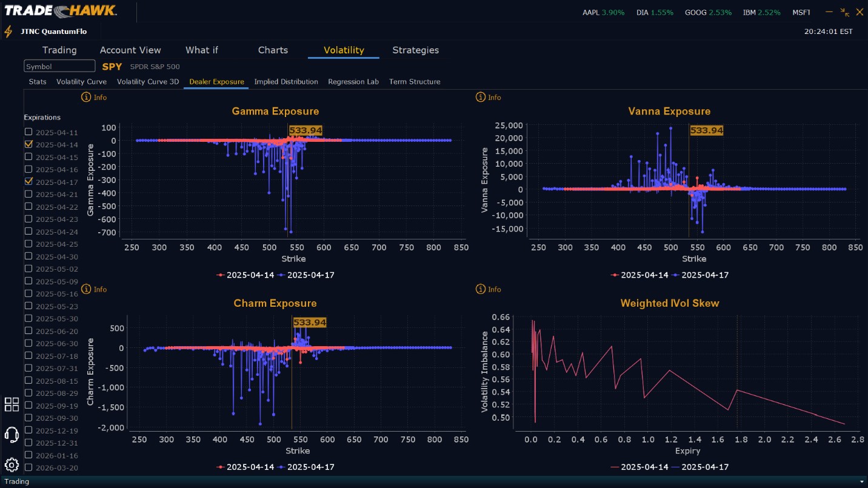868x488 pixels.
Task: Open the settings gear icon
Action: pos(12,465)
